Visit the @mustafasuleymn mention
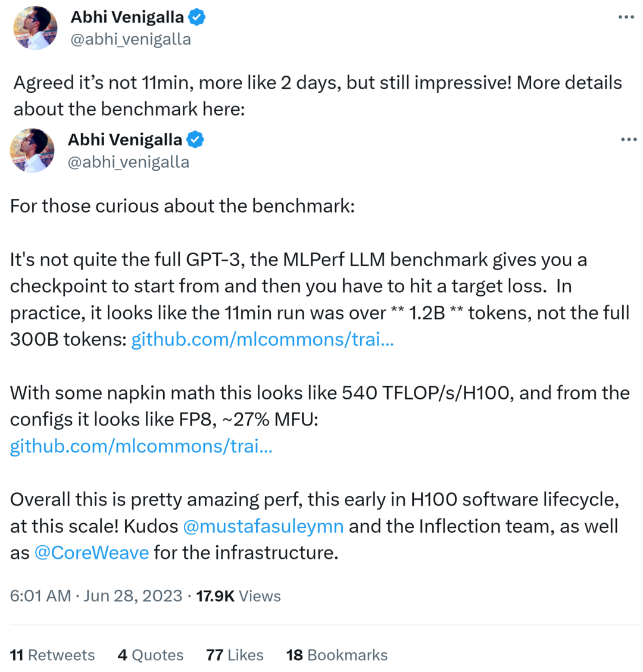Screen dimensions: 643x672 263,526
